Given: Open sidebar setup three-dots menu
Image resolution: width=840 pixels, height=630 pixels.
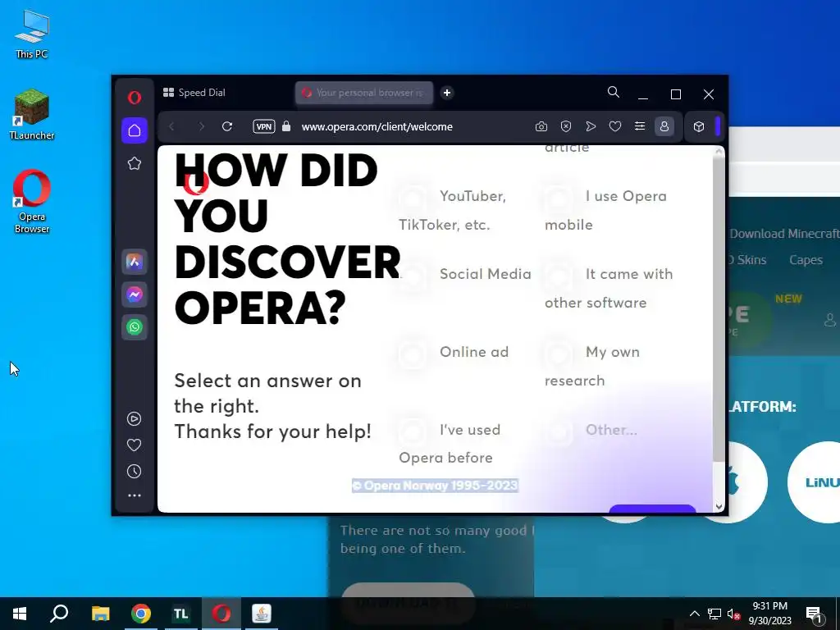Looking at the screenshot, I should [x=135, y=496].
